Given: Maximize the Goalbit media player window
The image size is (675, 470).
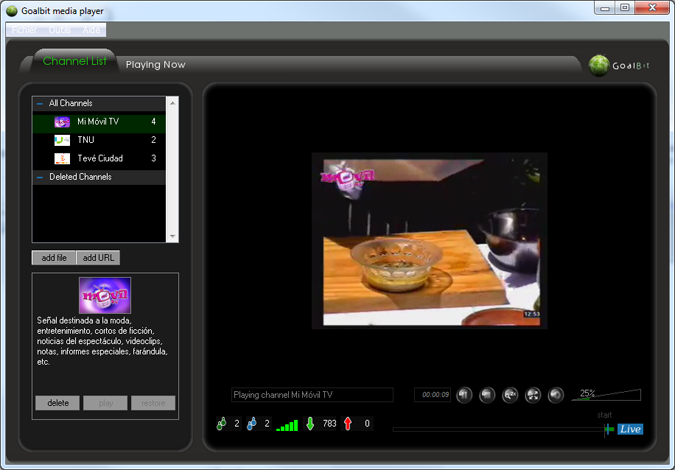Looking at the screenshot, I should click(625, 7).
